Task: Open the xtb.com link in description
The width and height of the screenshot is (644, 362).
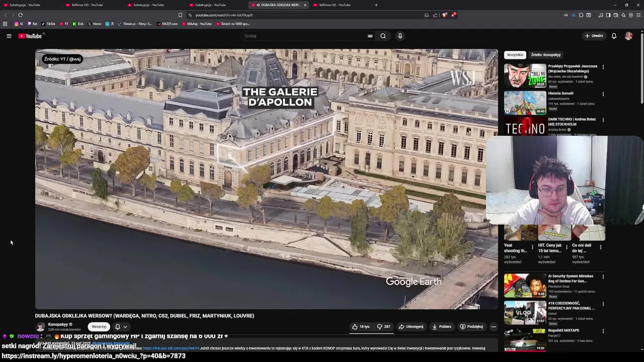Action: (x=171, y=348)
